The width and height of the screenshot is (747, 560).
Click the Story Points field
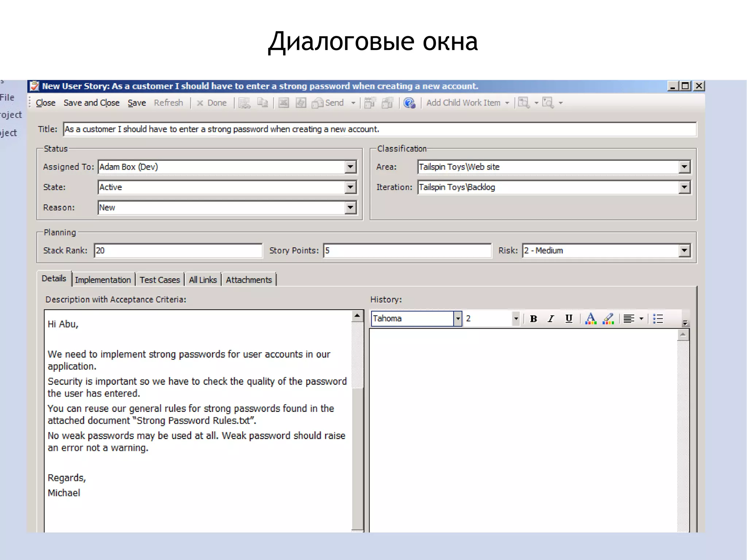[407, 251]
